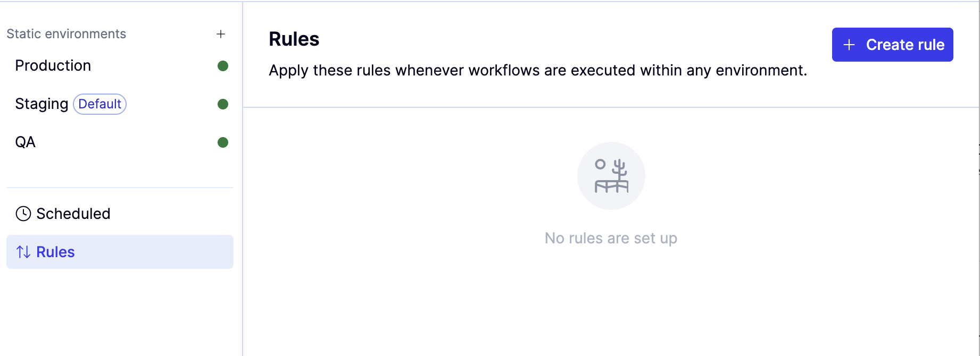Click the Apply these rules description text
The height and width of the screenshot is (356, 980).
538,70
